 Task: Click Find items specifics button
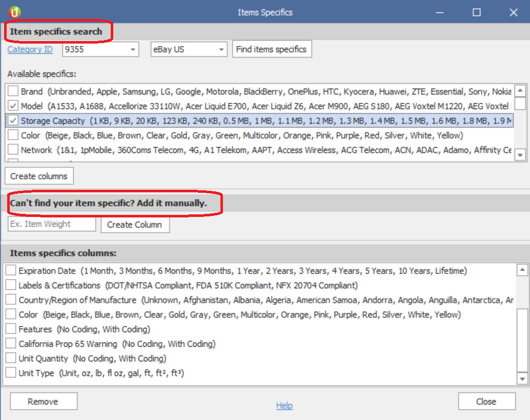[x=272, y=49]
